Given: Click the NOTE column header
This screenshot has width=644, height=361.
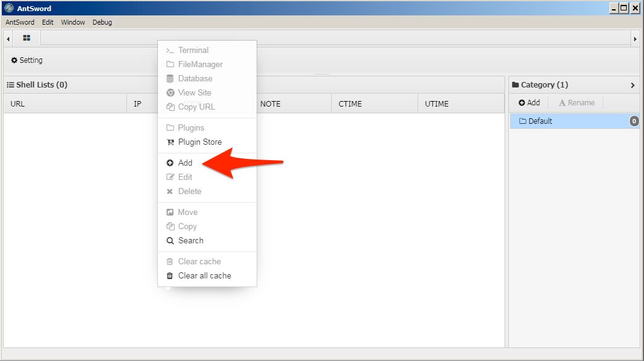Looking at the screenshot, I should pyautogui.click(x=294, y=103).
